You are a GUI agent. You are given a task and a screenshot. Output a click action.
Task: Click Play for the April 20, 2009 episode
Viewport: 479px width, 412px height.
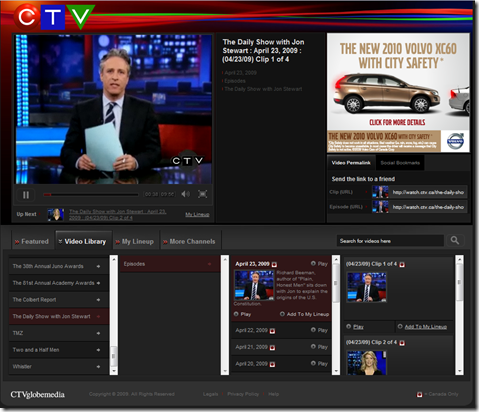coord(319,363)
